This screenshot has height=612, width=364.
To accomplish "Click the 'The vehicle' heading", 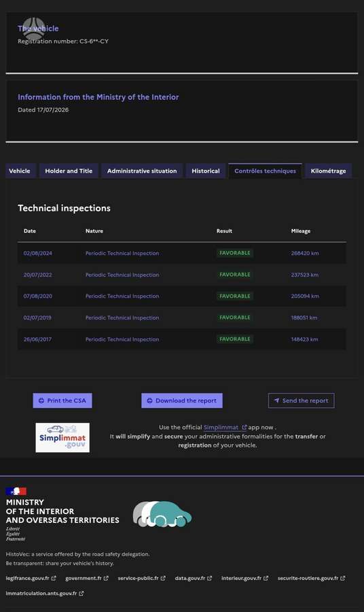I will point(38,29).
